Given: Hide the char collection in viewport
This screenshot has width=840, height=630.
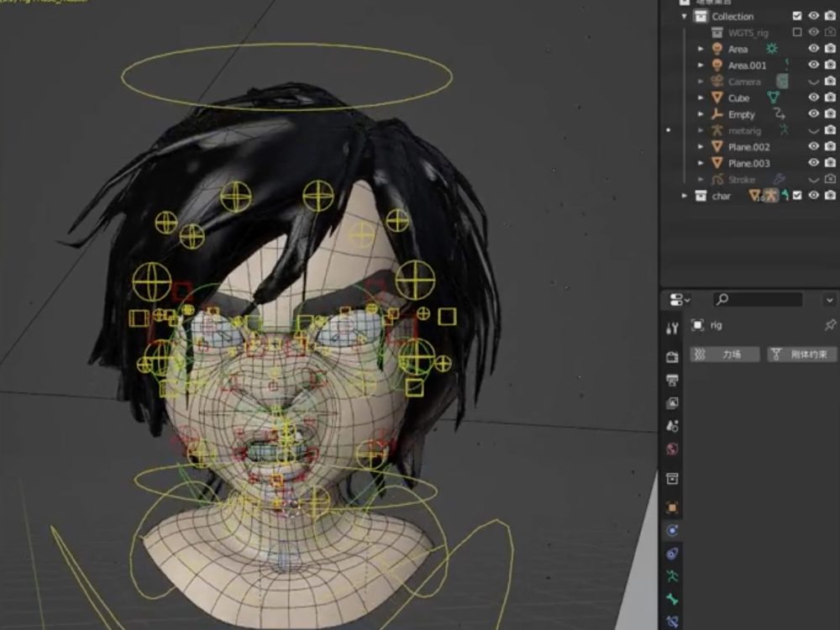Looking at the screenshot, I should click(814, 196).
